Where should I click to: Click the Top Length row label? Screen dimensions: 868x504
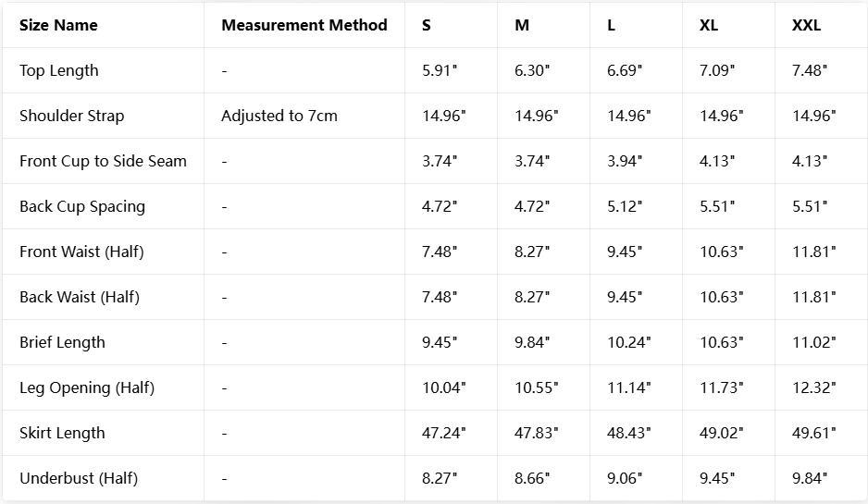tap(58, 71)
